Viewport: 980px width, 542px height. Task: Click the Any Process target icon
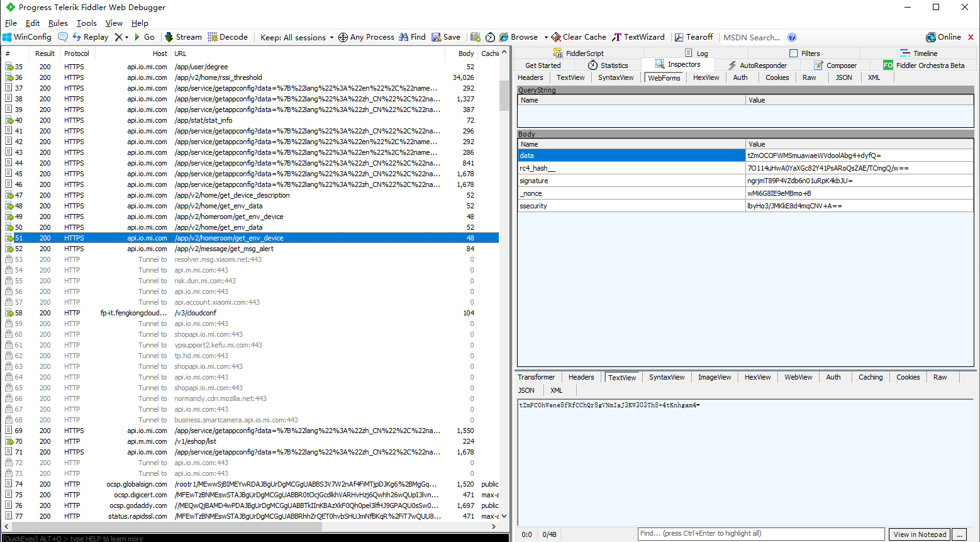click(343, 37)
